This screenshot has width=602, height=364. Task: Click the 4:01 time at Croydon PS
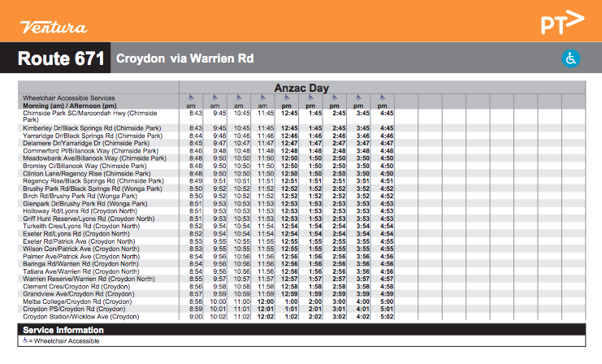[363, 309]
